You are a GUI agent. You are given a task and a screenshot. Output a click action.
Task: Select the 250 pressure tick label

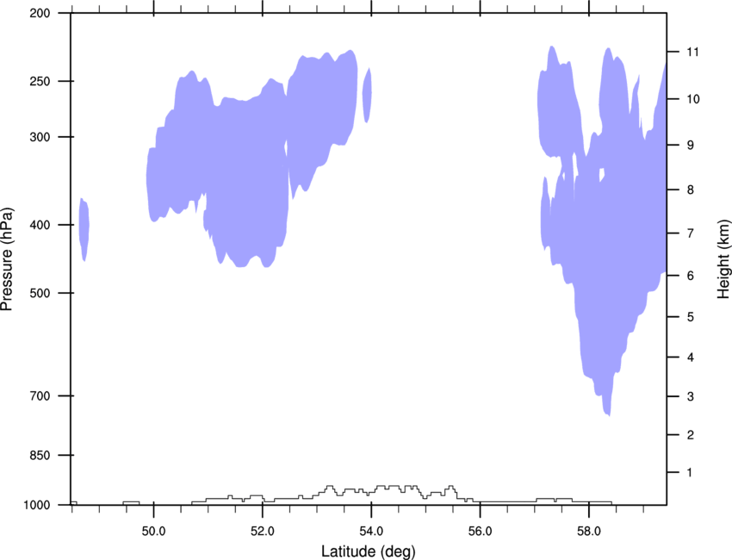(40, 81)
